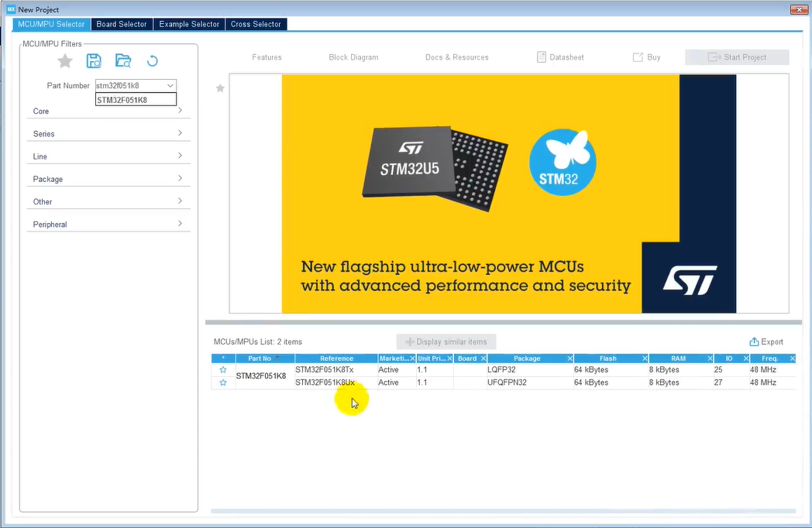This screenshot has height=528, width=812.
Task: Expand the Core filter
Action: coord(108,111)
